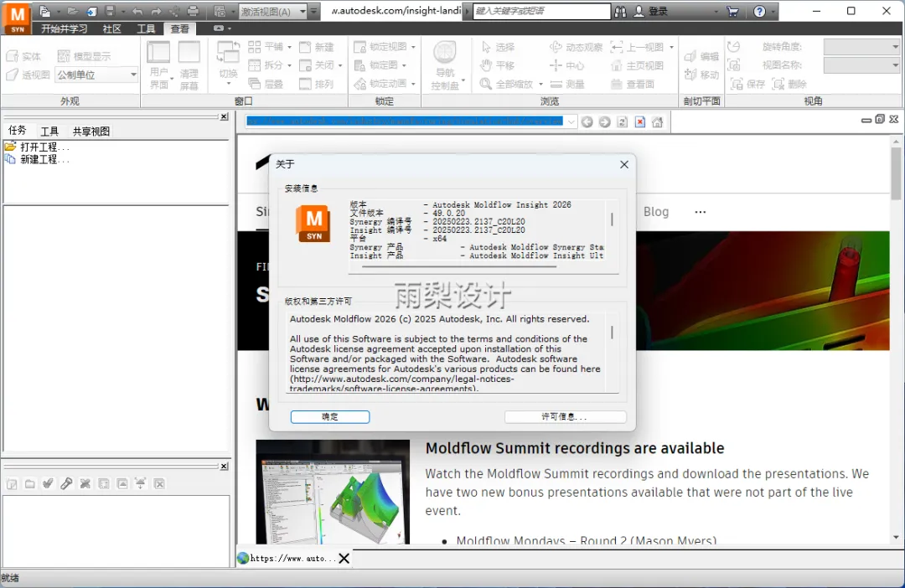905x588 pixels.
Task: Switch to the 查看 ribbon tab
Action: (x=179, y=28)
